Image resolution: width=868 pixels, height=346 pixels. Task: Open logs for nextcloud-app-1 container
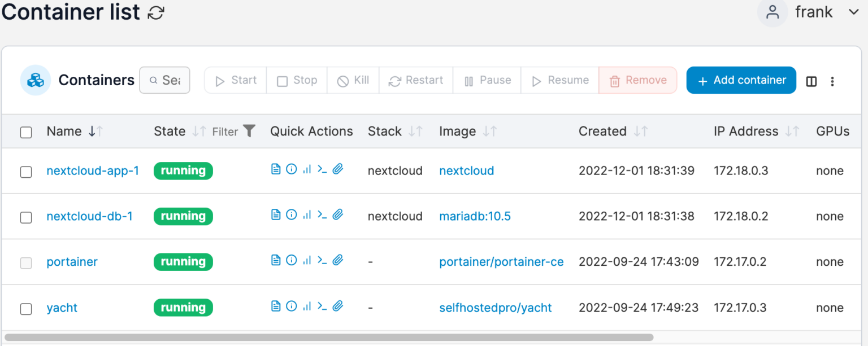[x=276, y=169]
